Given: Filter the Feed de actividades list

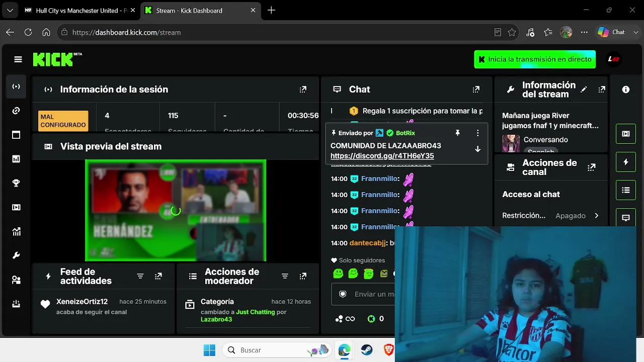Looking at the screenshot, I should (140, 276).
